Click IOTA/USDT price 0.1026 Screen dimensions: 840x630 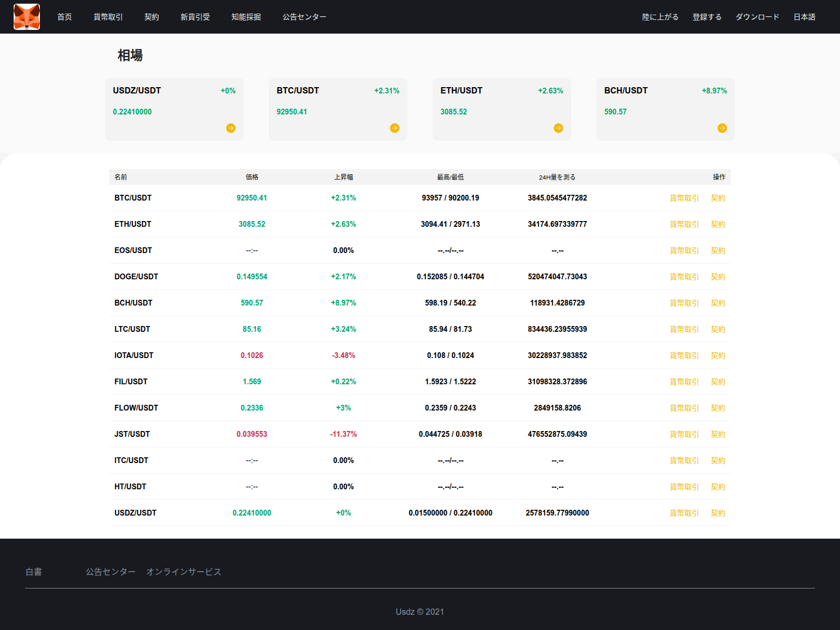(x=252, y=355)
